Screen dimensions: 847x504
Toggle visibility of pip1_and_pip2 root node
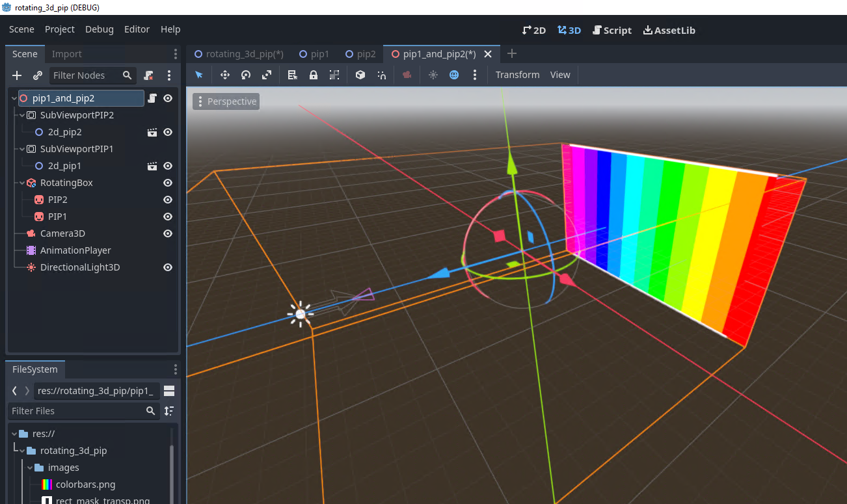point(168,98)
